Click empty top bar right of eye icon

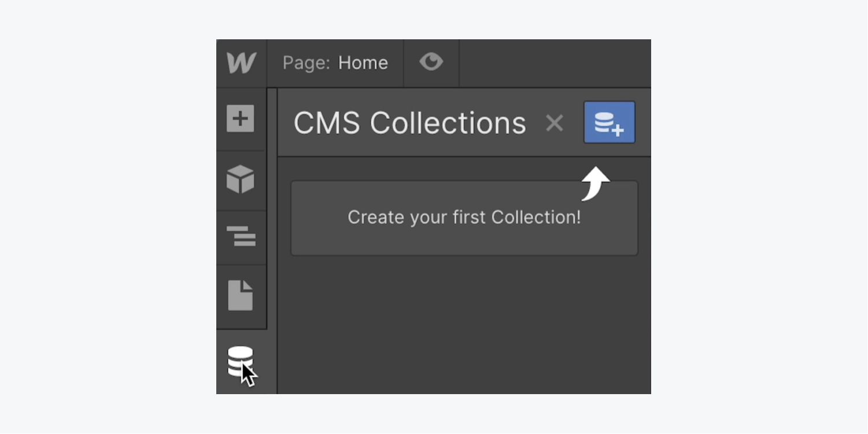pyautogui.click(x=554, y=63)
